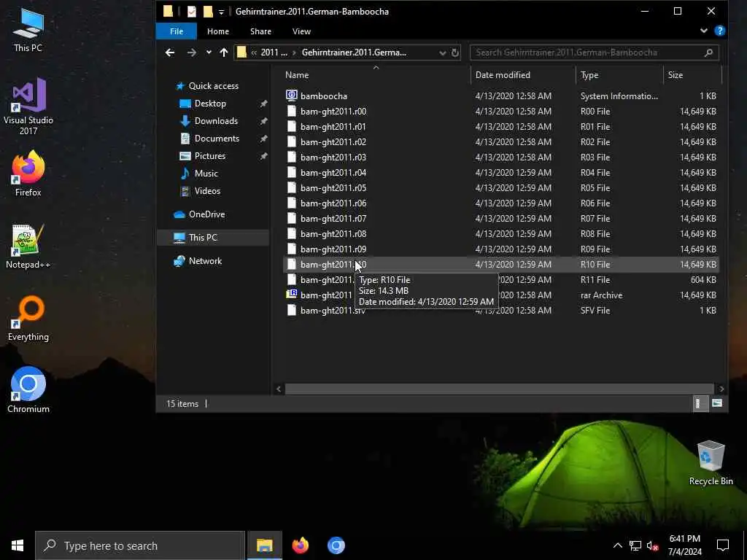This screenshot has width=747, height=560.
Task: Refresh the current folder view
Action: tap(455, 52)
